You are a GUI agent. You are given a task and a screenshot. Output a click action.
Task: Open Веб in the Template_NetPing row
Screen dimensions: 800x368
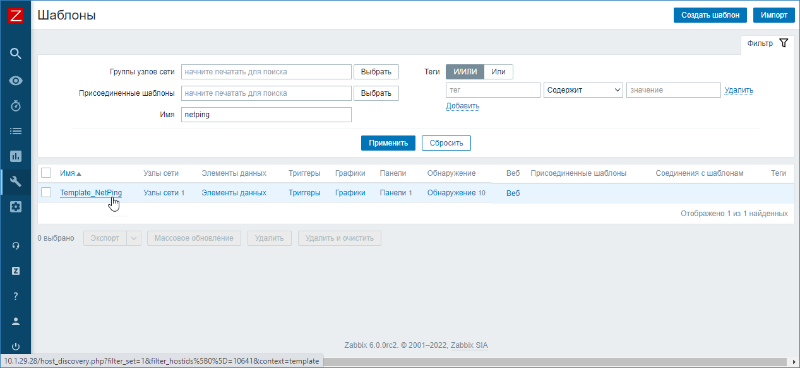pyautogui.click(x=513, y=193)
